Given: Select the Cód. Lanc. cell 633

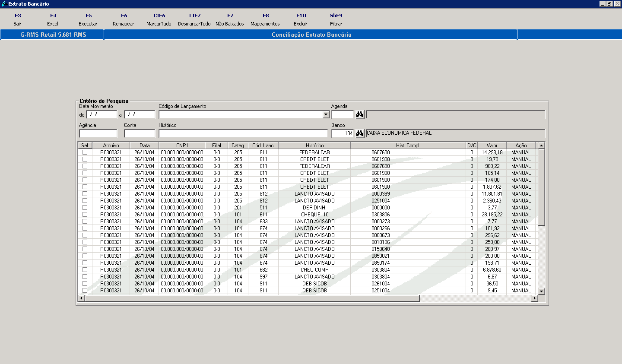Looking at the screenshot, I should pyautogui.click(x=263, y=221).
